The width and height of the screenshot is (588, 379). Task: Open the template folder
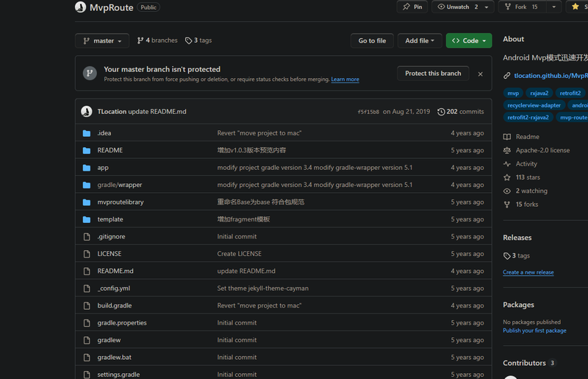point(110,219)
